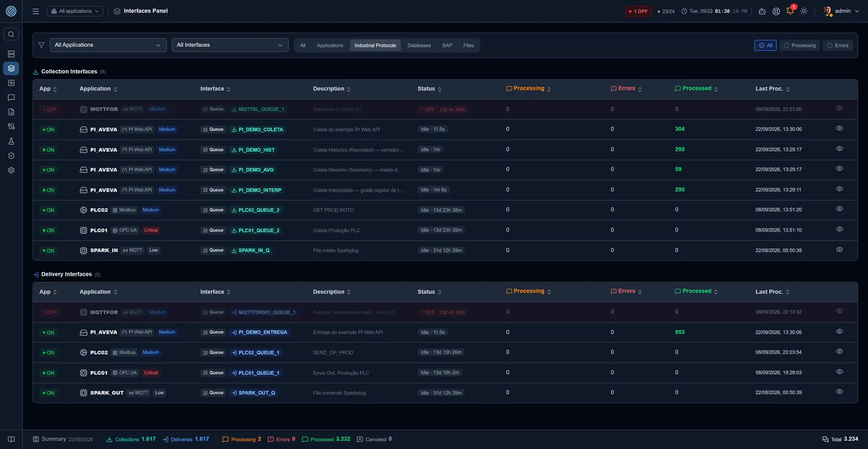This screenshot has height=449, width=868.
Task: Sort Delivery table by Interface column
Action: [x=215, y=292]
